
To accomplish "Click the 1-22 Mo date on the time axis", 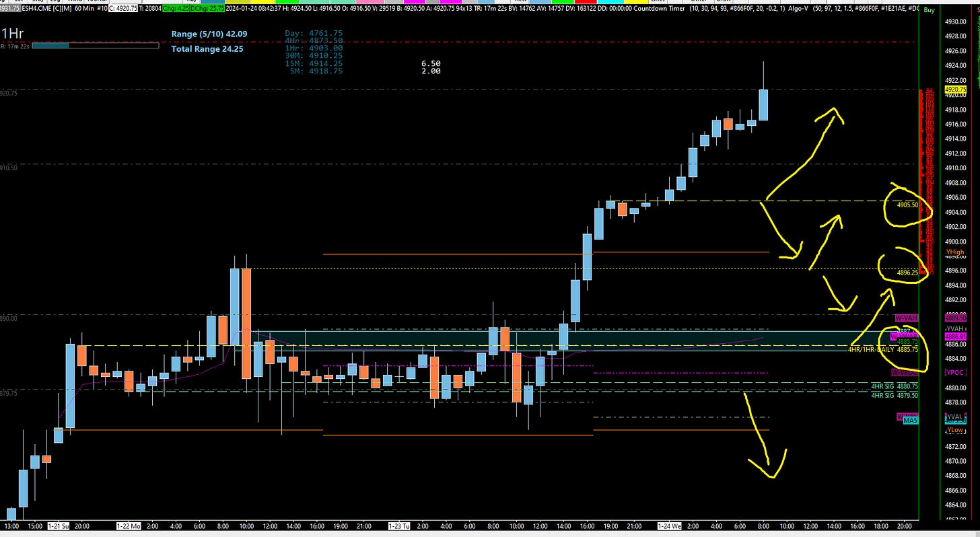I will click(130, 525).
